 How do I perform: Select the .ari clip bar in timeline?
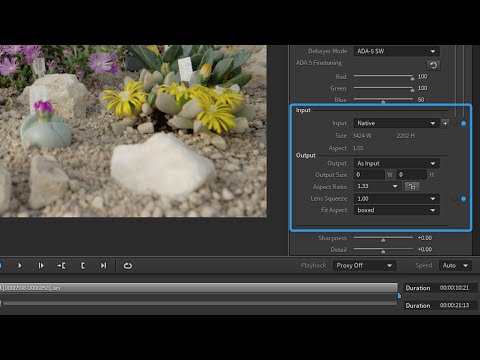coord(199,288)
